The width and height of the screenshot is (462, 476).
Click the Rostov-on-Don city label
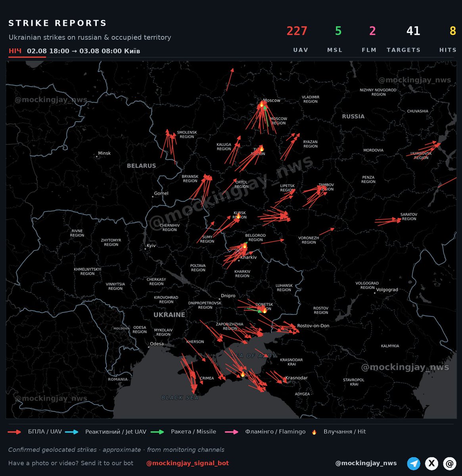click(313, 326)
